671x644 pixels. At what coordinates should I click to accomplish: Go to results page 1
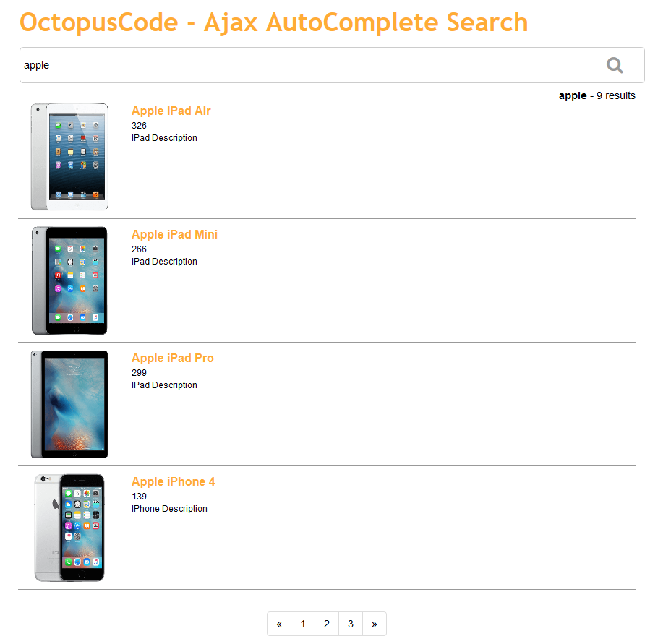[x=303, y=624]
